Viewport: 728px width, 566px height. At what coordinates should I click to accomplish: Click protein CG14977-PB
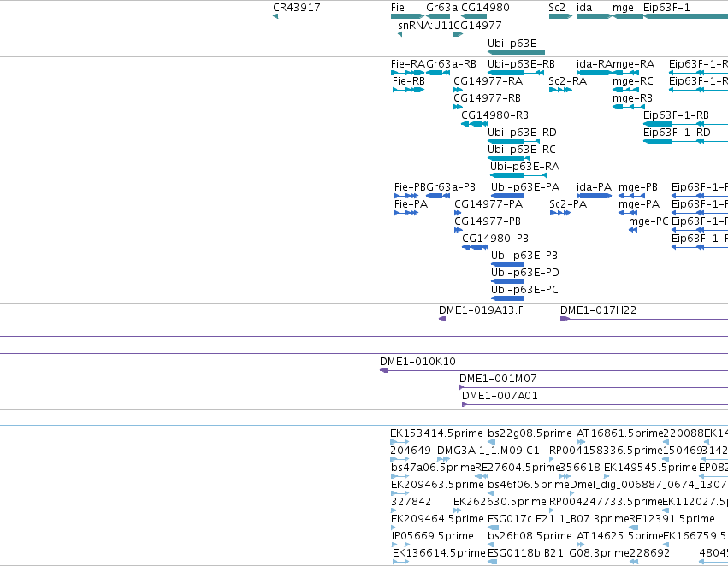click(488, 221)
